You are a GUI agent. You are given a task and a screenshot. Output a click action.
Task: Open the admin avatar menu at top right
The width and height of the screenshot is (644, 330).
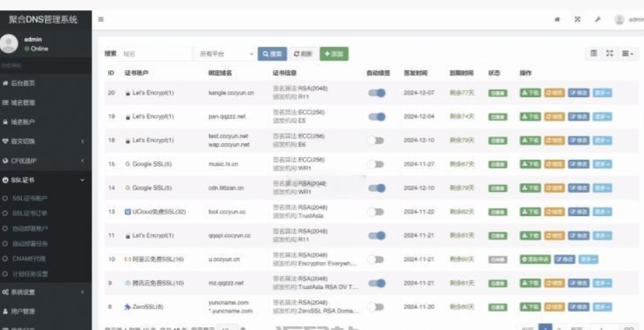pyautogui.click(x=629, y=19)
